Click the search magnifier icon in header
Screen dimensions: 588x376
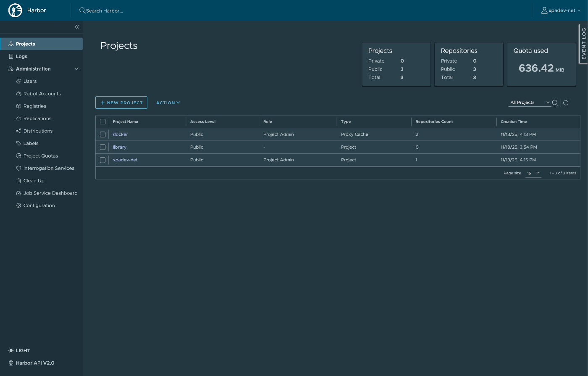click(x=82, y=11)
